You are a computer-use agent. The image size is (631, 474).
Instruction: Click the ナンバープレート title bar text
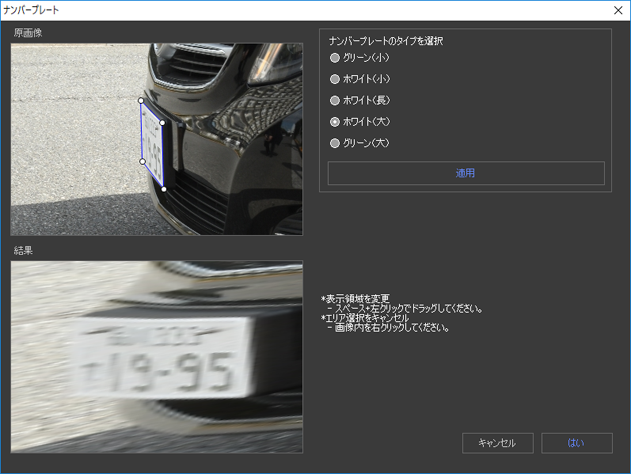point(31,10)
